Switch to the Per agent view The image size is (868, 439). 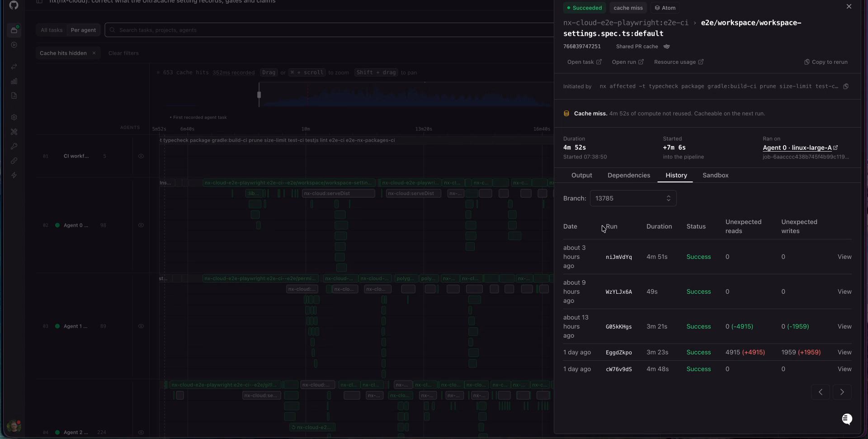[83, 30]
